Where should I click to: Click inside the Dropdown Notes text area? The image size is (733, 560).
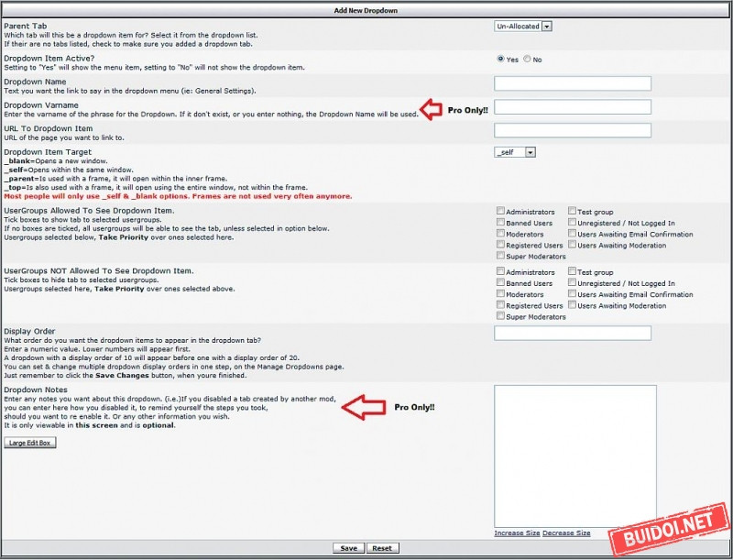pos(574,455)
